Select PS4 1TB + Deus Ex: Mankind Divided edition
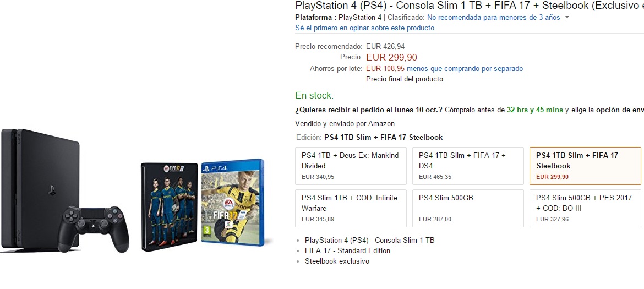The height and width of the screenshot is (289, 644). 351,166
